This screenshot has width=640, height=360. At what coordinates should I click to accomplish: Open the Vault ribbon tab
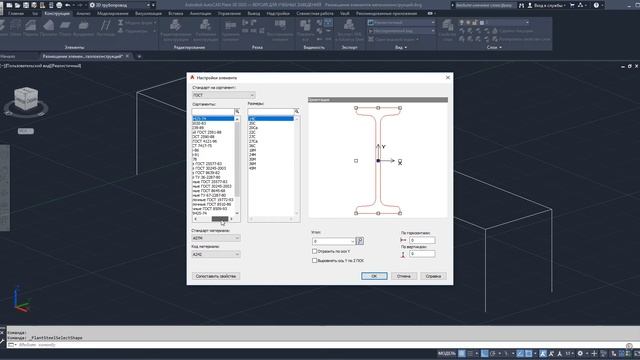344,13
